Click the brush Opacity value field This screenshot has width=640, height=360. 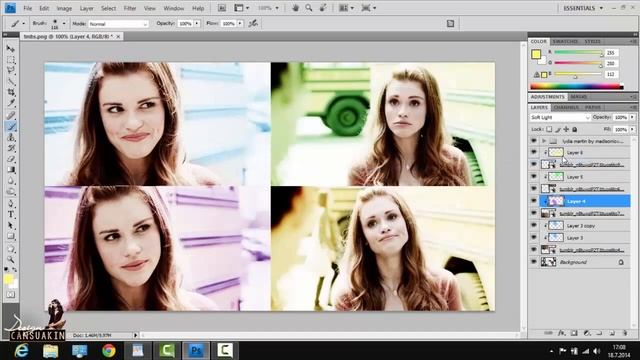tap(185, 24)
